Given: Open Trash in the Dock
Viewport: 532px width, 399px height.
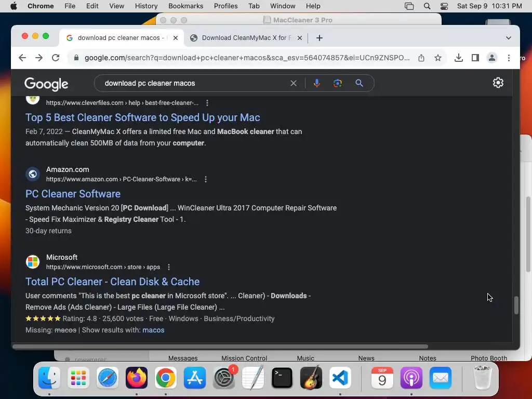Looking at the screenshot, I should tap(482, 378).
